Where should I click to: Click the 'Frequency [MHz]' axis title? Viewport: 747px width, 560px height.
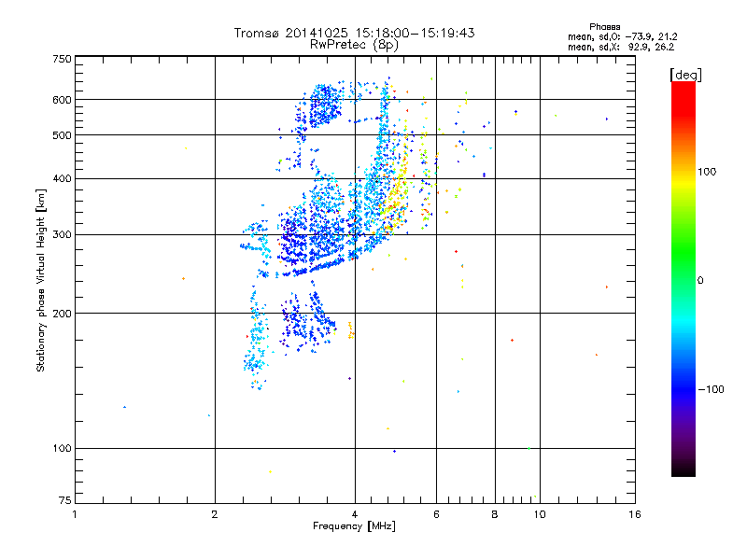[x=354, y=526]
